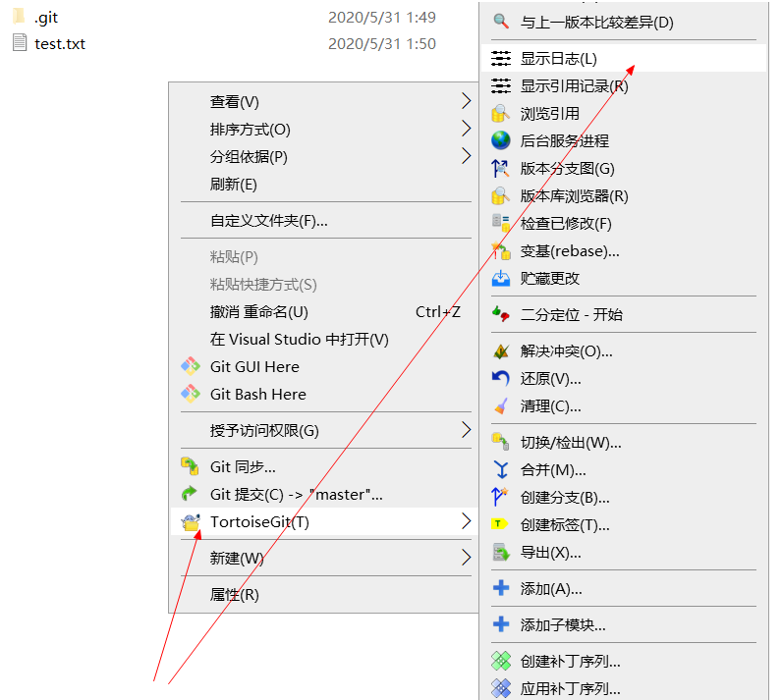Click the 检查已修改(F) check modifications icon
This screenshot has height=700, width=782.
(501, 223)
